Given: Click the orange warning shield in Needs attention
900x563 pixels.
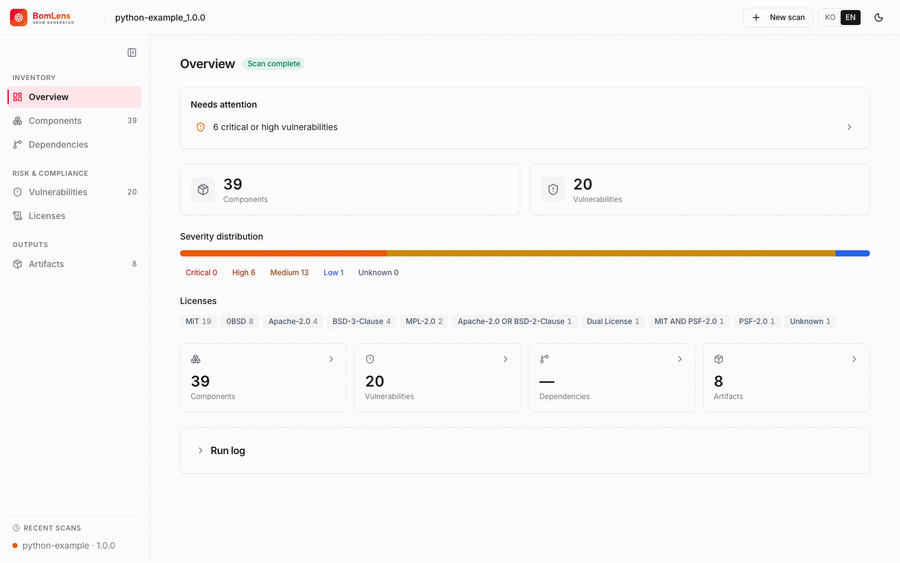Looking at the screenshot, I should [200, 127].
